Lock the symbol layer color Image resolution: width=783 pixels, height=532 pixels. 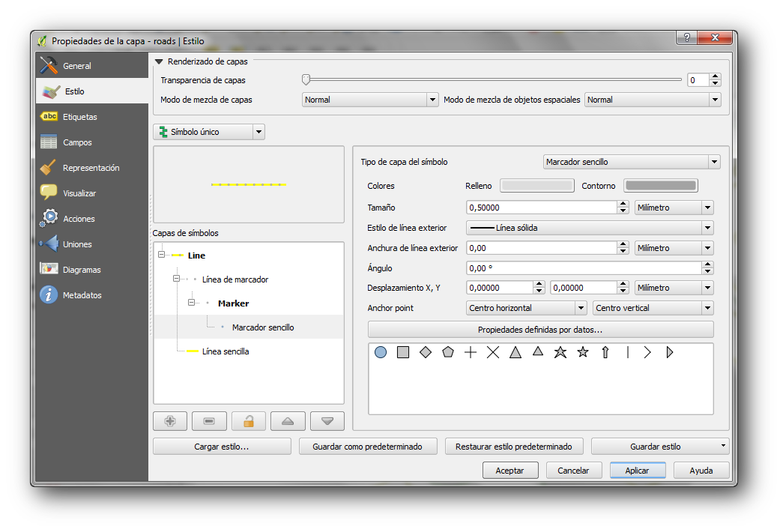(x=249, y=421)
